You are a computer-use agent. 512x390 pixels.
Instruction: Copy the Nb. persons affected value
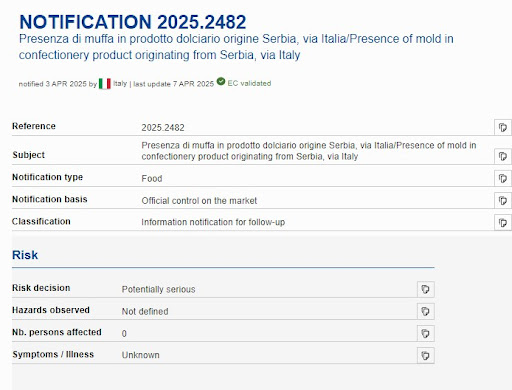(426, 333)
